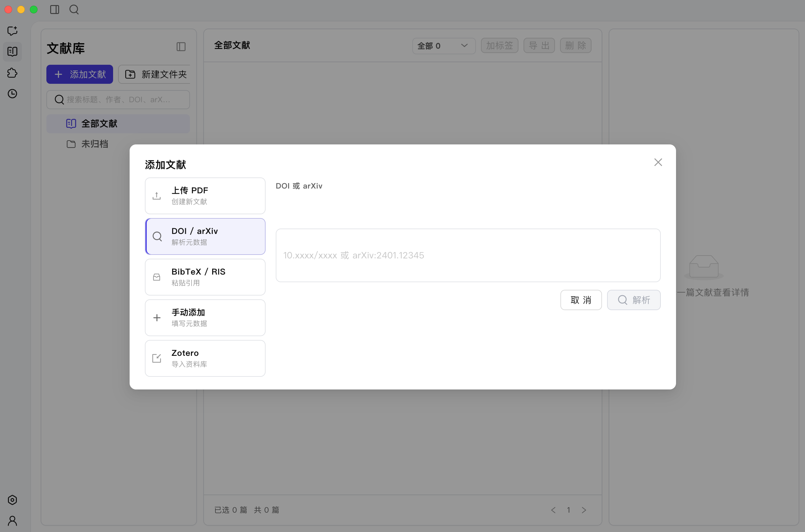
Task: Click the import icon beside Zotero
Action: (x=157, y=358)
